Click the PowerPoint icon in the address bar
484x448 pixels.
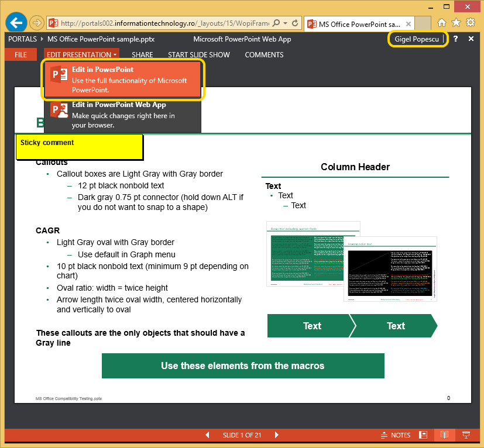53,23
